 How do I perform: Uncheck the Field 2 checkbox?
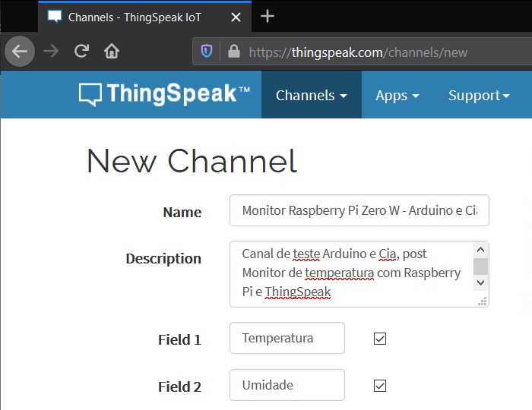coord(380,386)
